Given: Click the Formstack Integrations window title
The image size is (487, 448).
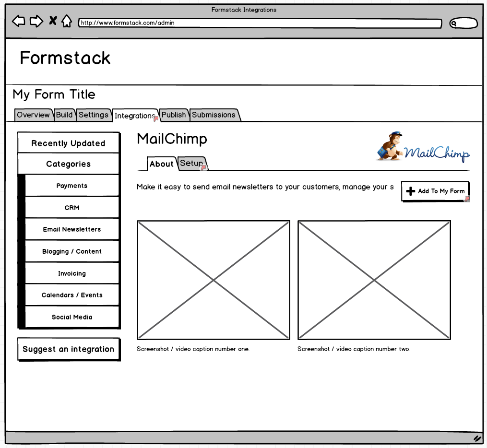Looking at the screenshot, I should [244, 10].
